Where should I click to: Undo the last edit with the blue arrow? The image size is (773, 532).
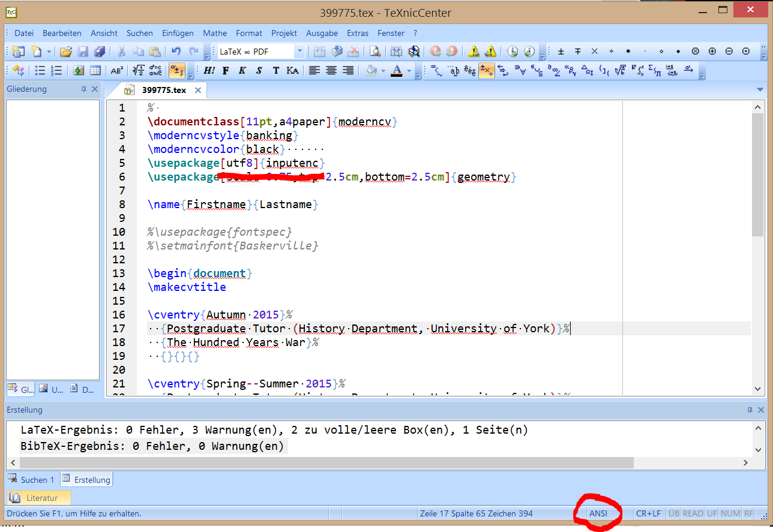coord(176,52)
